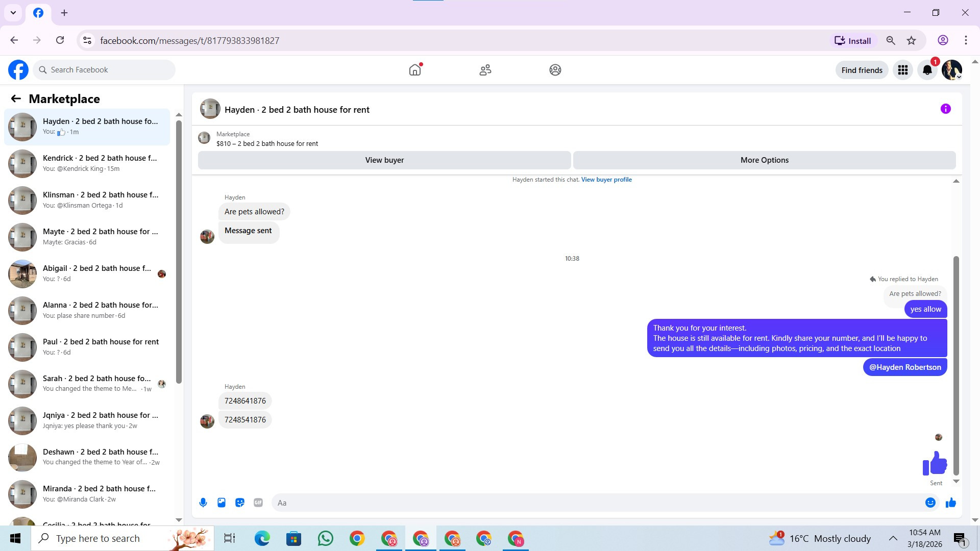Go back from Marketplace arrow
Image resolution: width=980 pixels, height=551 pixels.
point(16,98)
